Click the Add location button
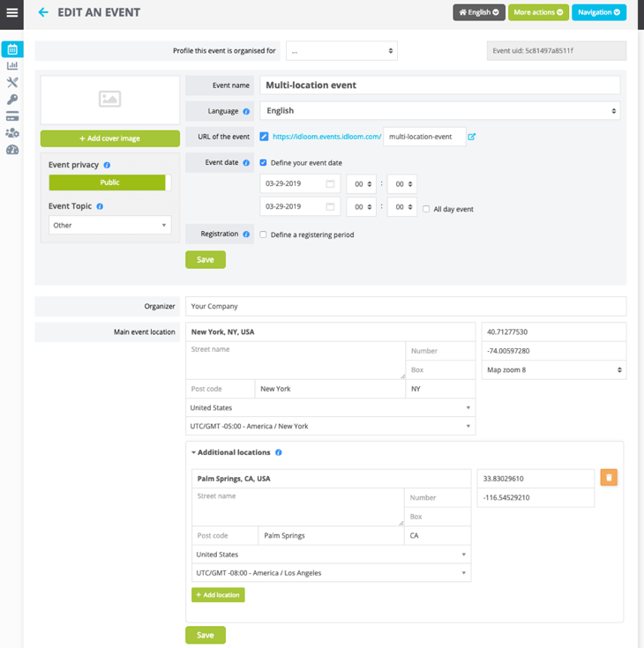This screenshot has width=644, height=648. (x=218, y=595)
